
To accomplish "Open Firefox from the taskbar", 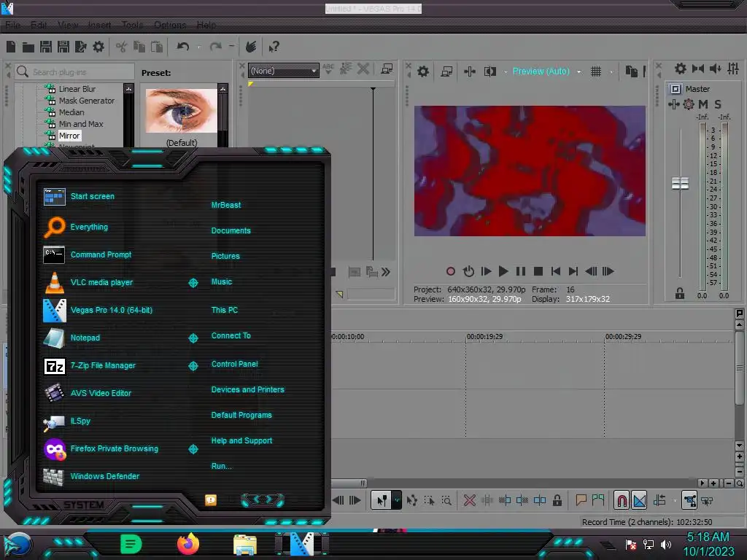I will click(x=187, y=543).
